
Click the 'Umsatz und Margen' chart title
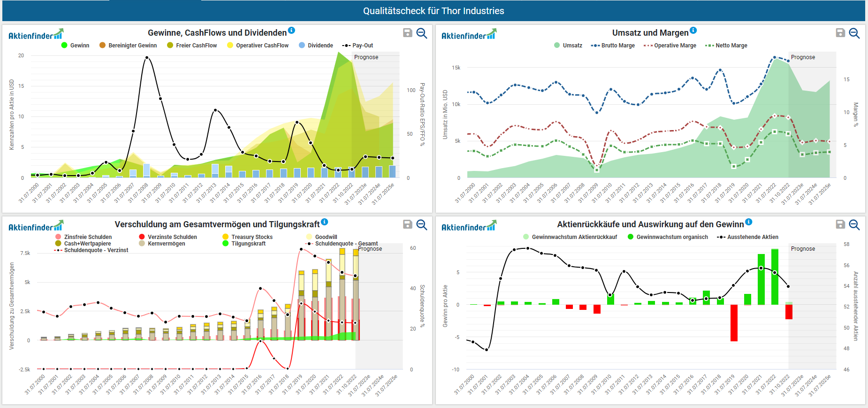click(x=650, y=33)
